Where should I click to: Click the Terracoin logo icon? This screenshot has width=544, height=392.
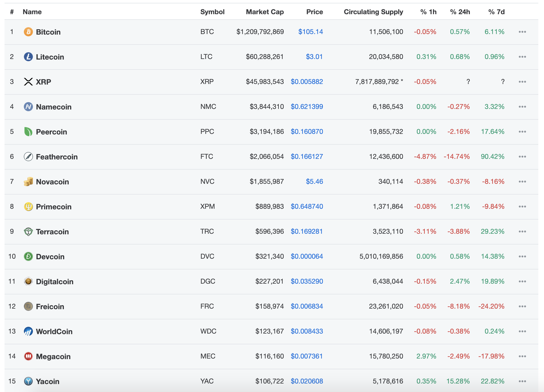coord(28,231)
